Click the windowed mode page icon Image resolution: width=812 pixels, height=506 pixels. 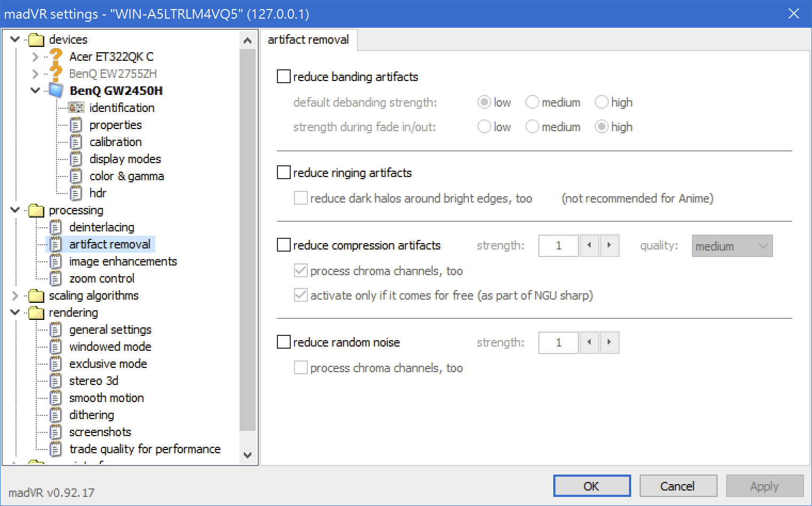[56, 347]
